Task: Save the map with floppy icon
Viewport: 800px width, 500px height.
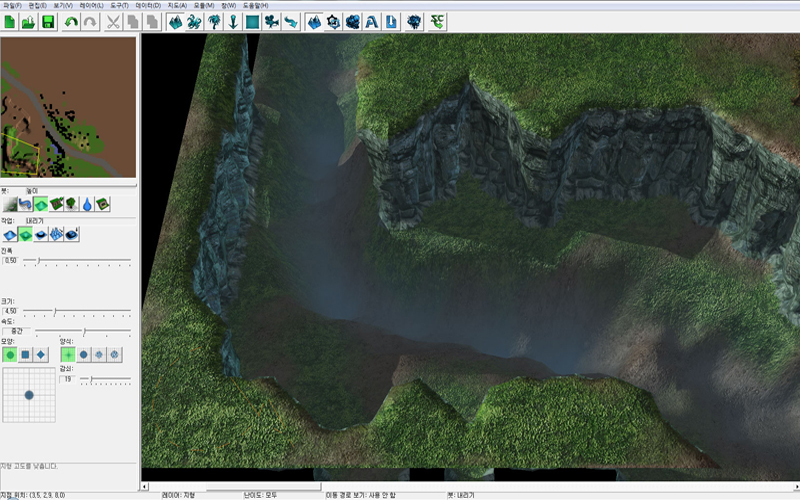Action: click(48, 22)
